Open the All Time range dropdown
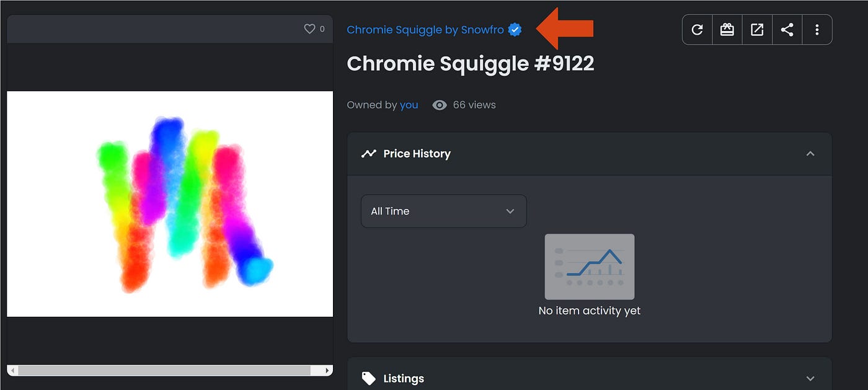 (x=444, y=211)
